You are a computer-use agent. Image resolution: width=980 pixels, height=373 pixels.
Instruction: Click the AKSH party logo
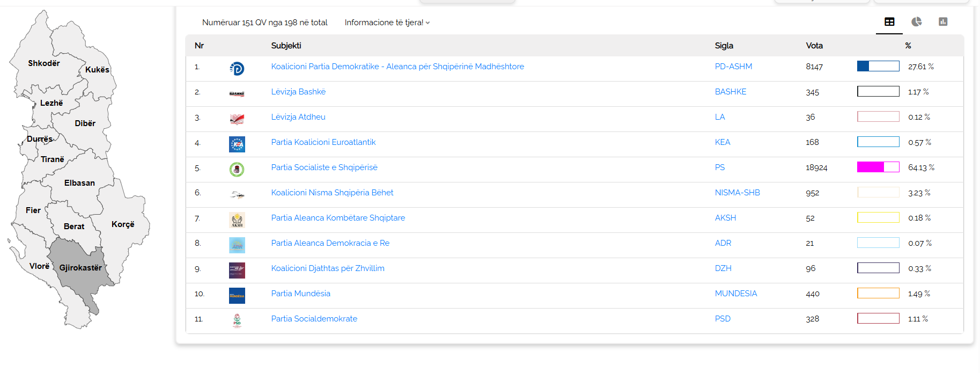(x=237, y=220)
